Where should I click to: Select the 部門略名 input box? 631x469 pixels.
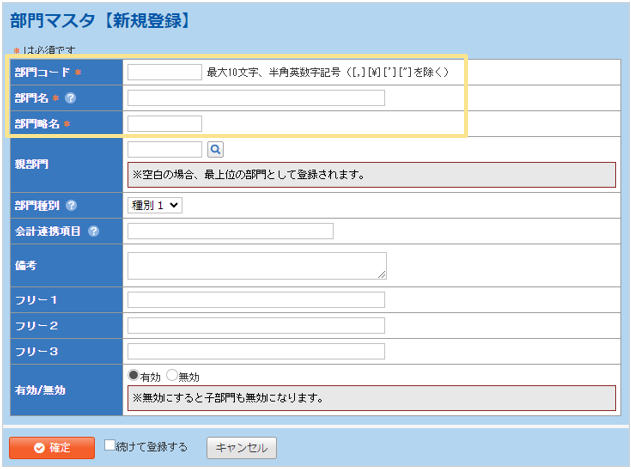165,124
